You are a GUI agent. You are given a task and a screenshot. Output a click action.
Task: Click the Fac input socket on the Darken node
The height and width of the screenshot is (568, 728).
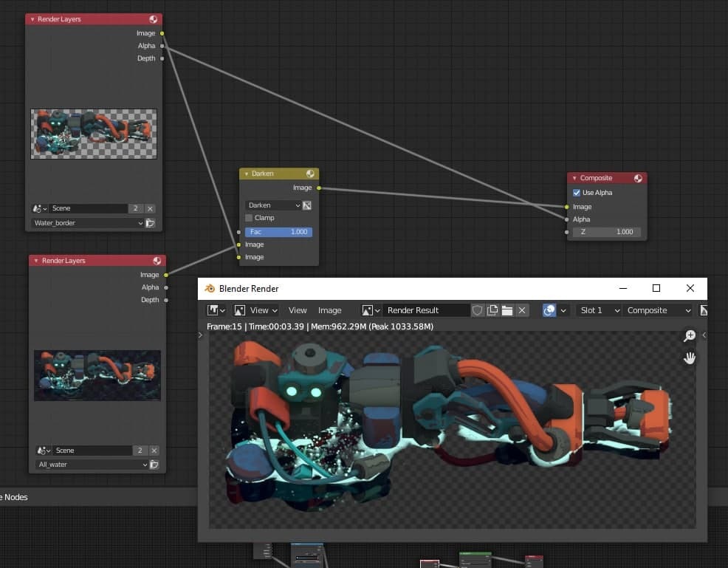pyautogui.click(x=238, y=232)
